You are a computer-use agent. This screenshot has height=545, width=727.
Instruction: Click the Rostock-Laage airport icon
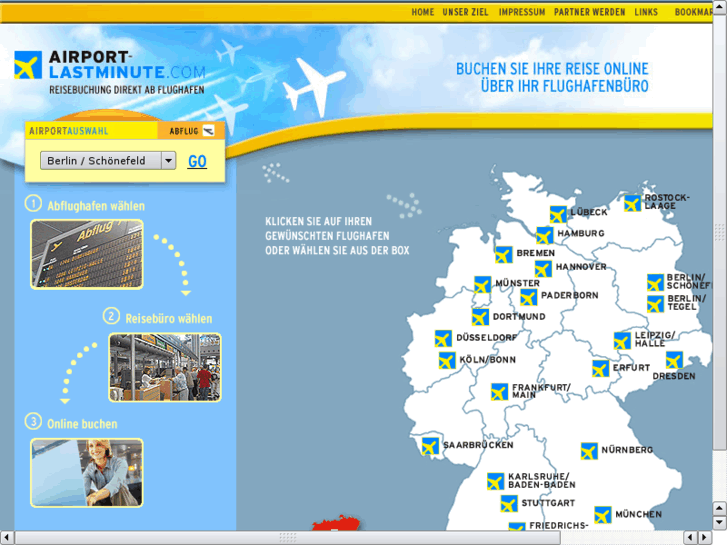(632, 203)
